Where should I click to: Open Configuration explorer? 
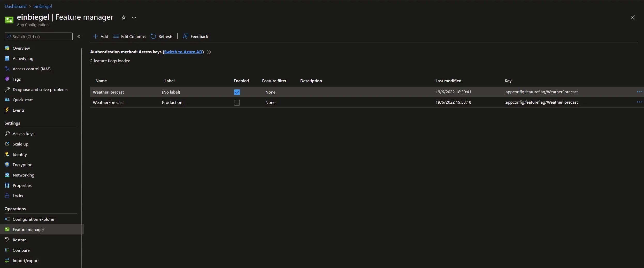point(33,219)
